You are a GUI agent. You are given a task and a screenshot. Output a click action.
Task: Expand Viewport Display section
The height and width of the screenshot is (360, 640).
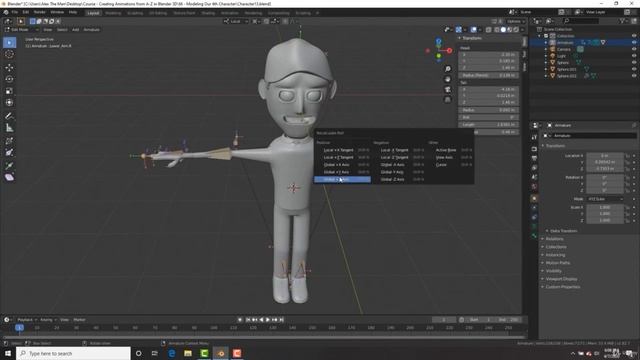[x=561, y=279]
